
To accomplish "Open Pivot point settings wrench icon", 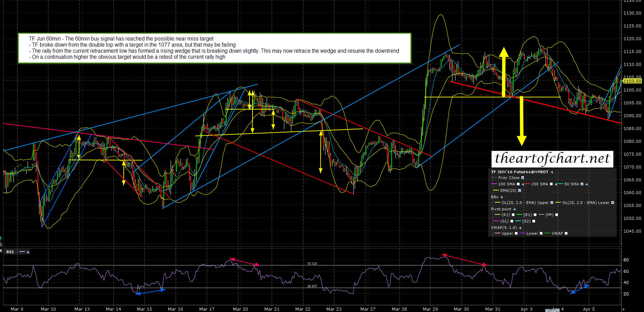I will click(x=514, y=209).
